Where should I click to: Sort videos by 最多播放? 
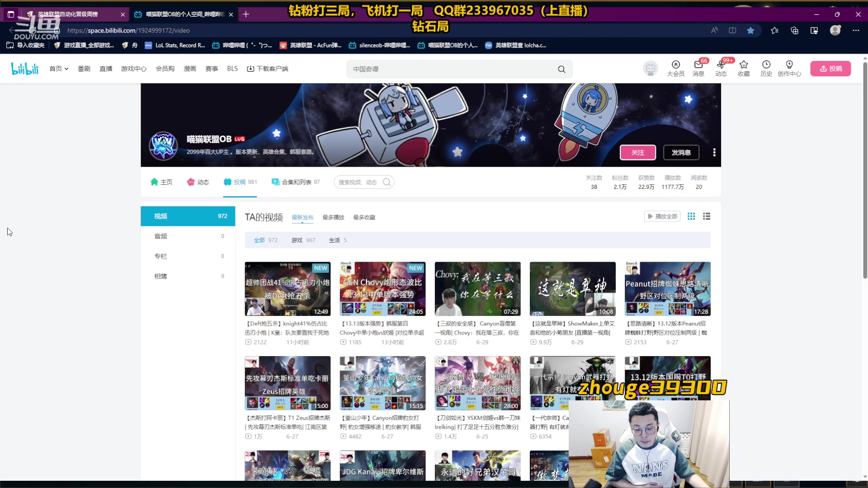(x=333, y=217)
